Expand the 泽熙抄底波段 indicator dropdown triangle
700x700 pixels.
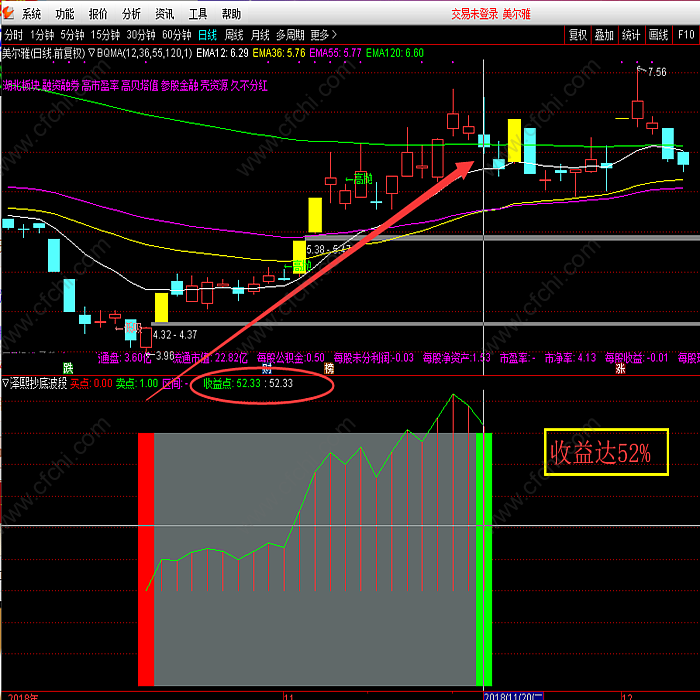tap(6, 383)
